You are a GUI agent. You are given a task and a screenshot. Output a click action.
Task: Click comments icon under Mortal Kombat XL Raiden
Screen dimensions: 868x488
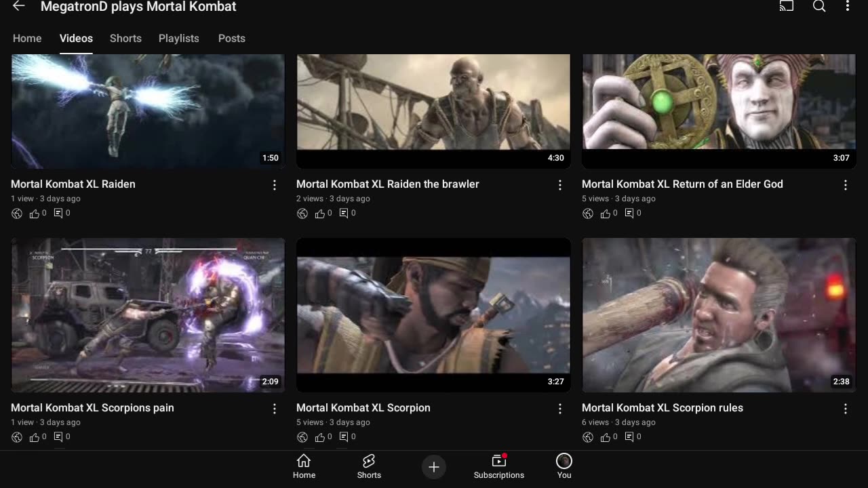coord(58,213)
